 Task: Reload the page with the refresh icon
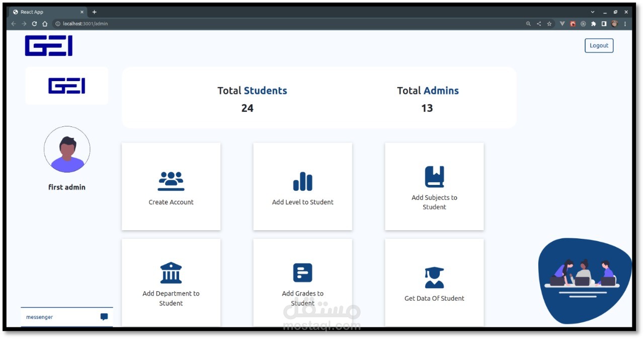point(34,24)
